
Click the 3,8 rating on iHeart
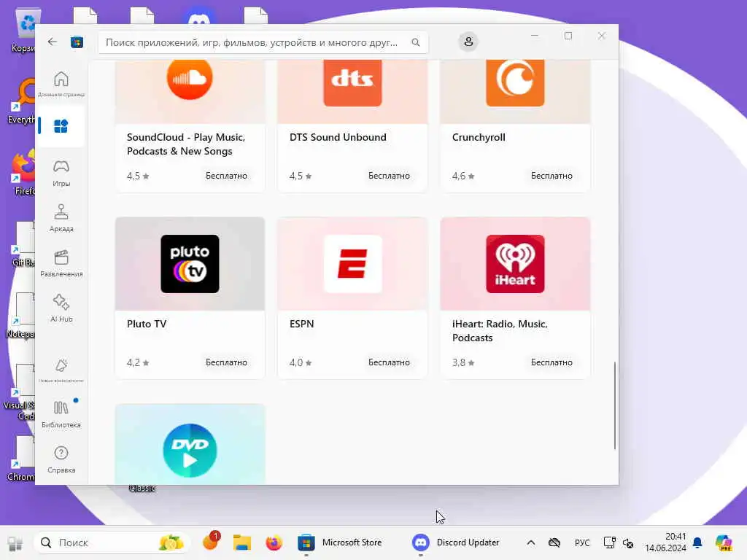[463, 363]
